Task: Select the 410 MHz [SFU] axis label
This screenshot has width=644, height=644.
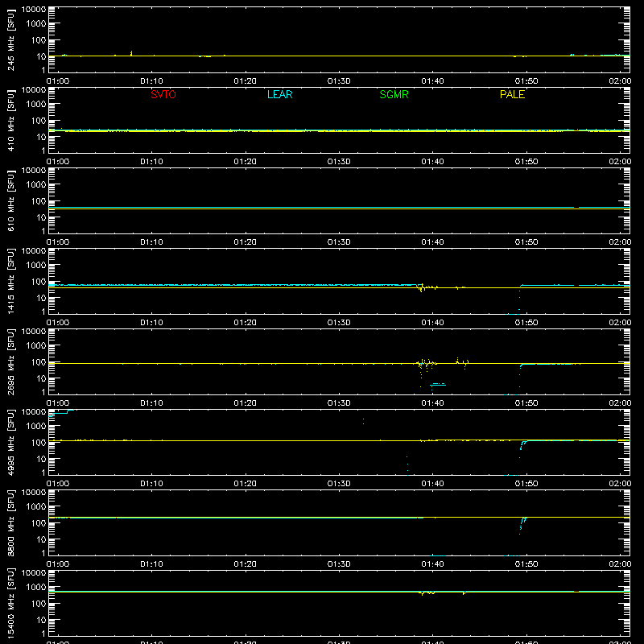Action: pyautogui.click(x=10, y=120)
